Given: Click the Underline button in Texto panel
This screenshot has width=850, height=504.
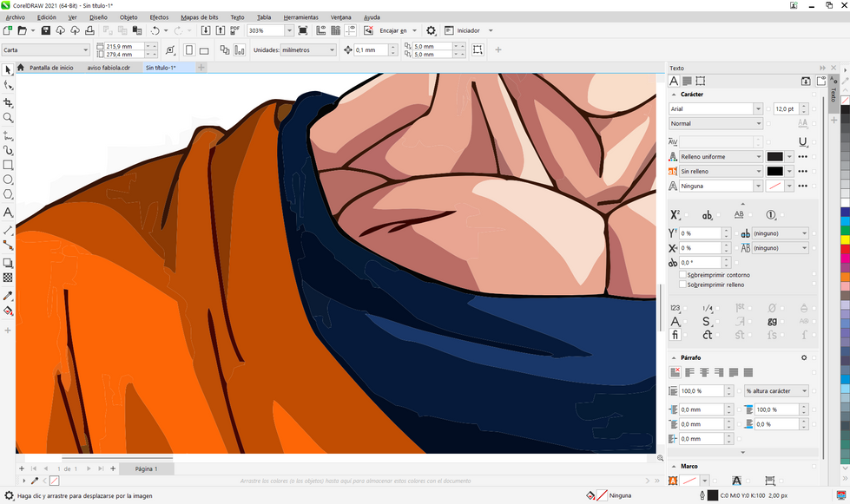Looking at the screenshot, I should [803, 142].
